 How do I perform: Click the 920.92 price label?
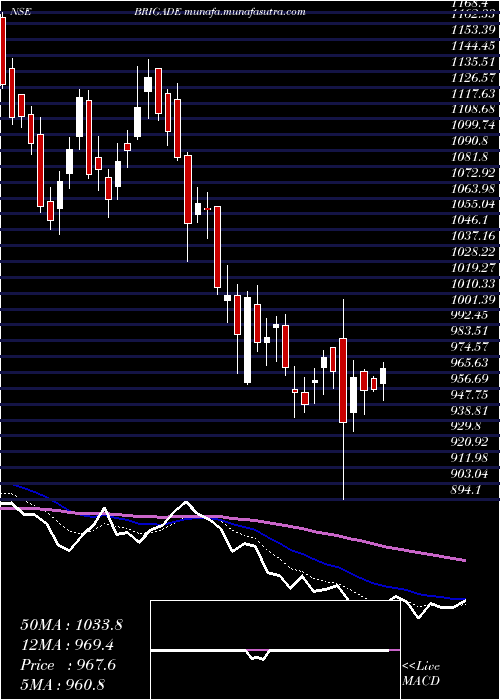pyautogui.click(x=471, y=444)
